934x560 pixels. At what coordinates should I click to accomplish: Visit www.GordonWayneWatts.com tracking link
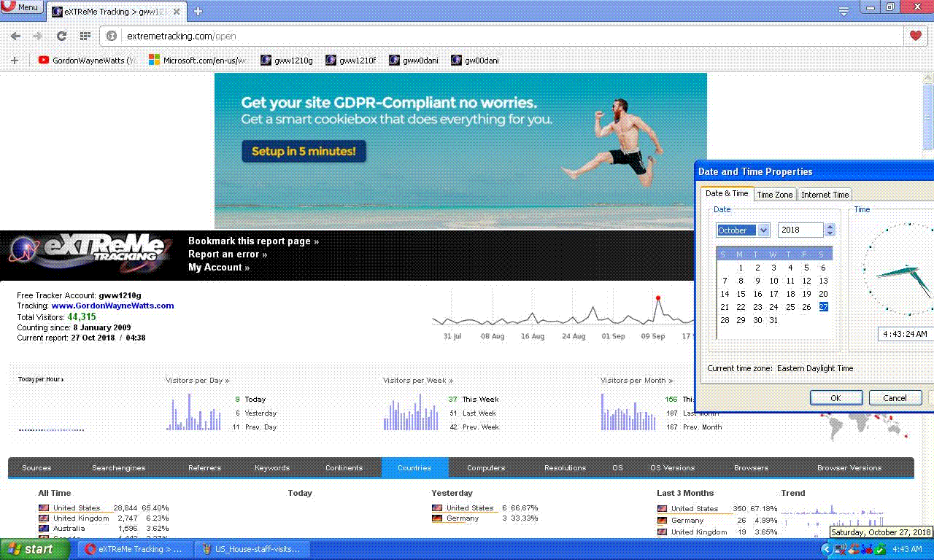coord(112,306)
